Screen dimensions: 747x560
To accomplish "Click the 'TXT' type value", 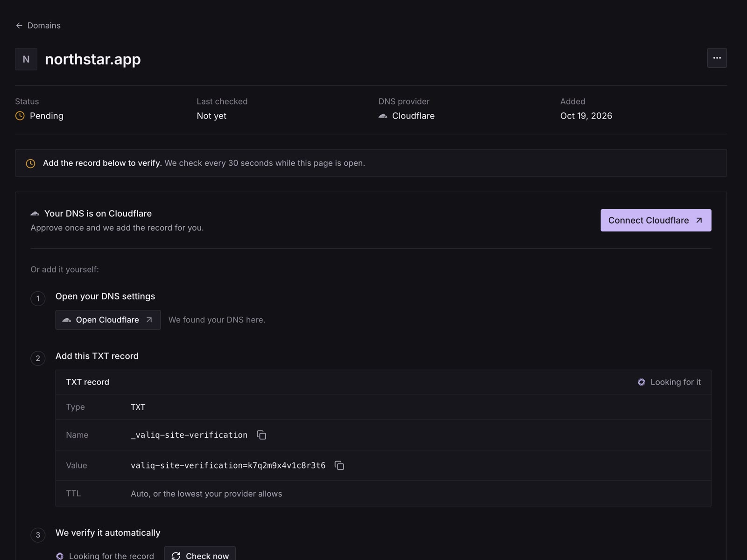I will (138, 407).
